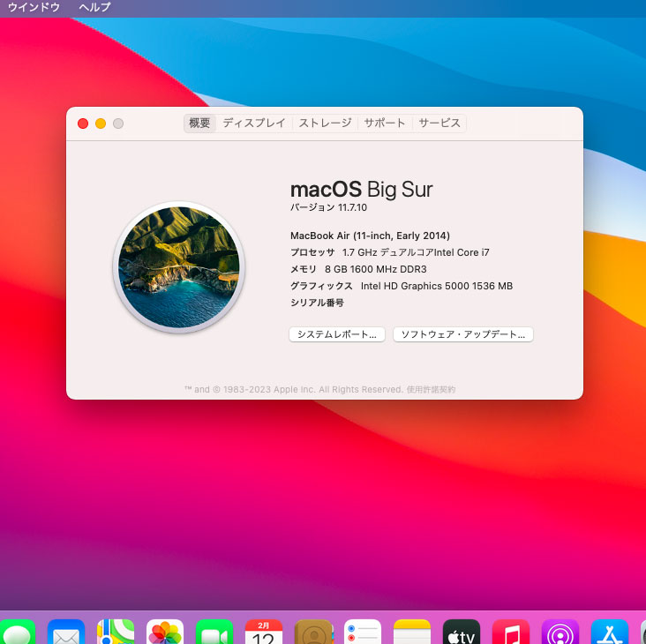Image resolution: width=646 pixels, height=644 pixels.
Task: Launch the Notes app
Action: pos(412,632)
